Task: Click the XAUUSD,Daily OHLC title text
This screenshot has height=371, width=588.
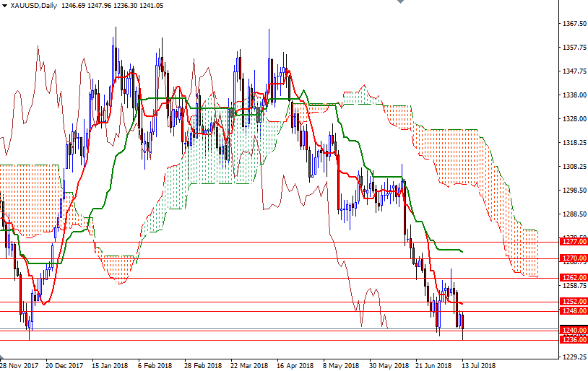Action: (x=87, y=6)
